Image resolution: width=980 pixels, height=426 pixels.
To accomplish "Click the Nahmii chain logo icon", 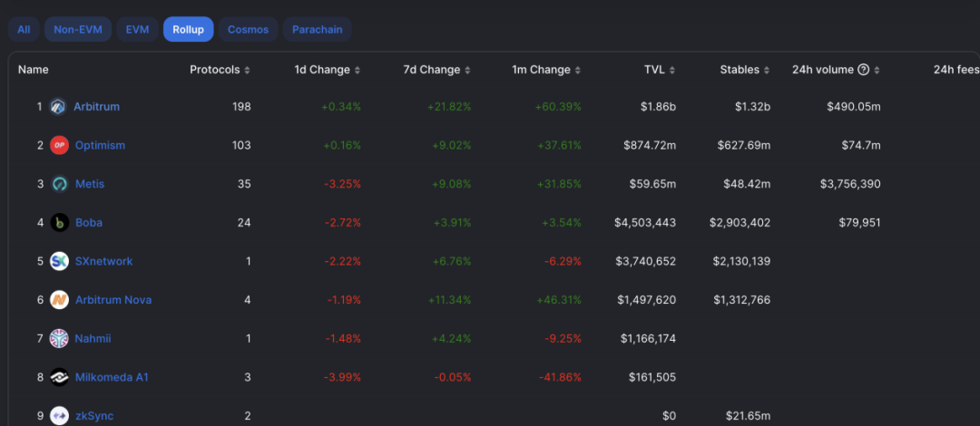I will coord(59,339).
